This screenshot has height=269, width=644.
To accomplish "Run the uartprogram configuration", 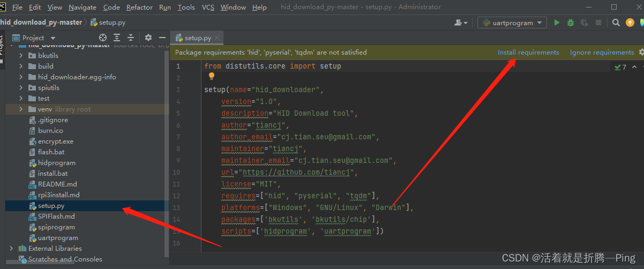I will click(x=557, y=23).
